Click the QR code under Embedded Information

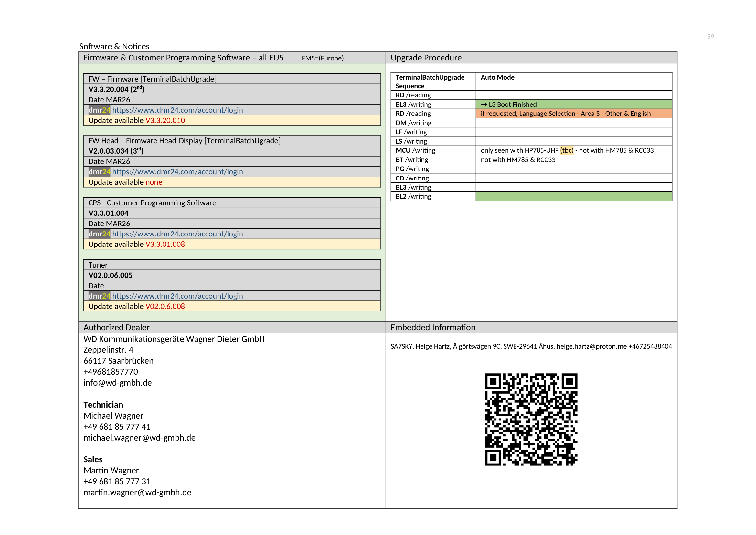point(531,420)
